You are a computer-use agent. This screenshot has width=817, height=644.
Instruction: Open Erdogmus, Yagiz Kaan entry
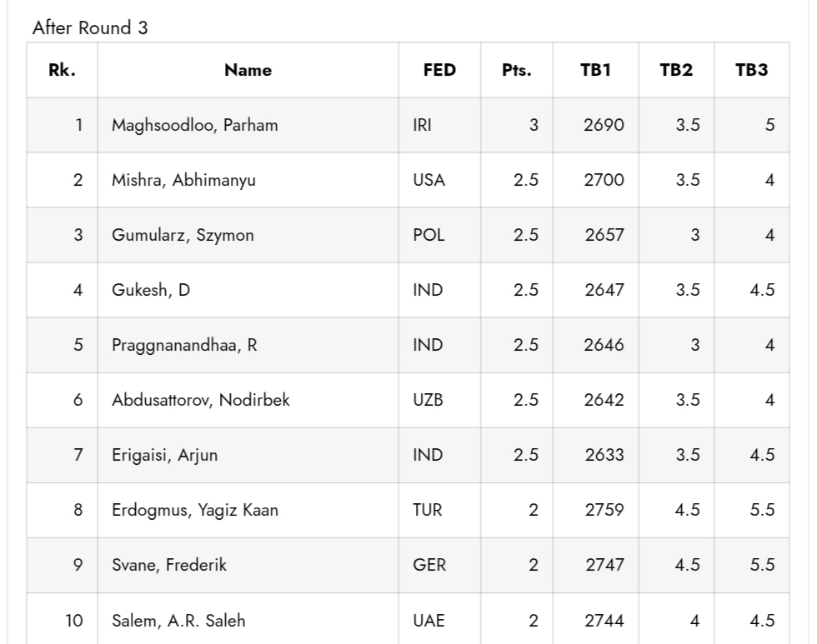point(195,511)
